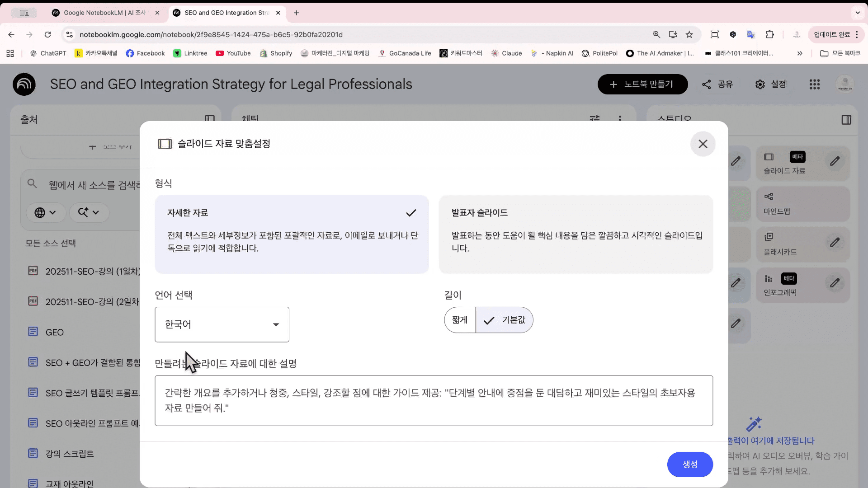The image size is (868, 488).
Task: Click the pencil icon on 플래시카드 card
Action: click(835, 243)
